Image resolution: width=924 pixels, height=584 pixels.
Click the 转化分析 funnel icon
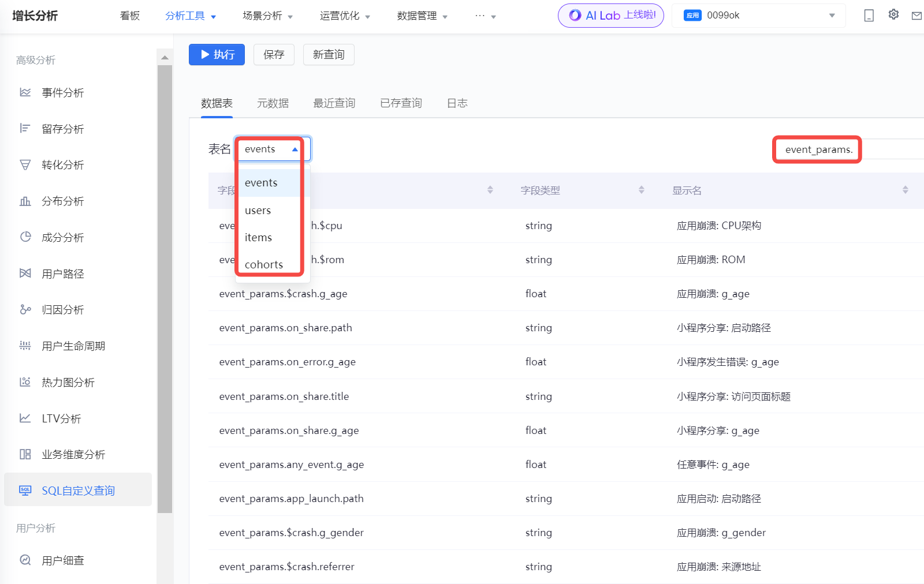coord(25,165)
